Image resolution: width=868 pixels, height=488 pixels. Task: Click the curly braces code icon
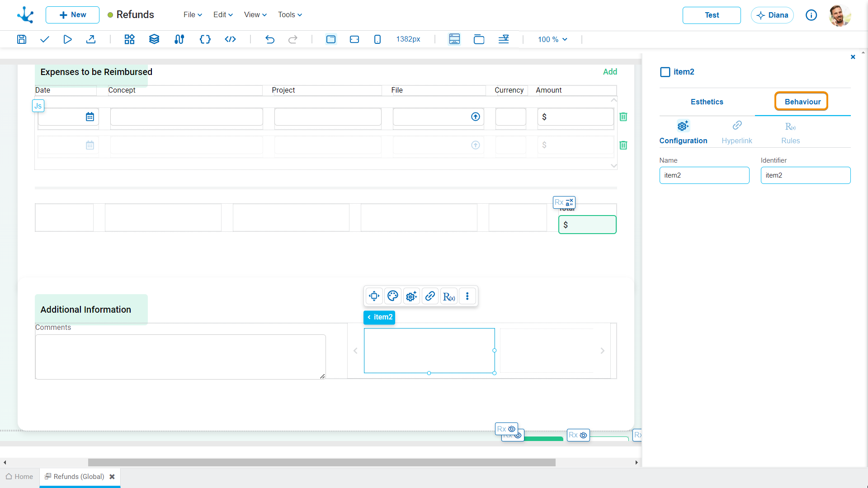point(205,39)
